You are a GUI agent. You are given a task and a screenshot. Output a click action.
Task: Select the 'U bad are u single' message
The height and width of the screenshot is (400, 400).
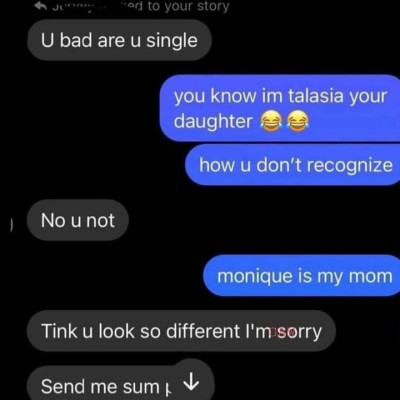coord(119,40)
